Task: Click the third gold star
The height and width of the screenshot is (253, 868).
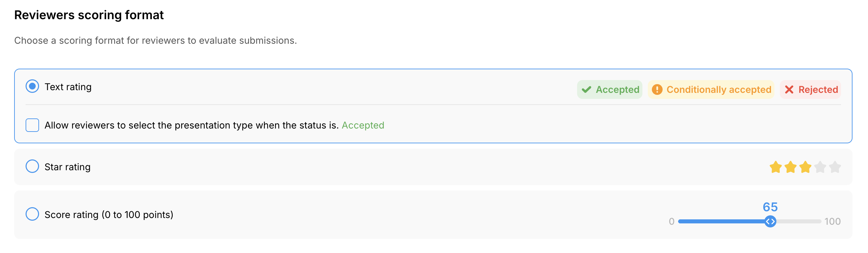Action: click(x=805, y=167)
